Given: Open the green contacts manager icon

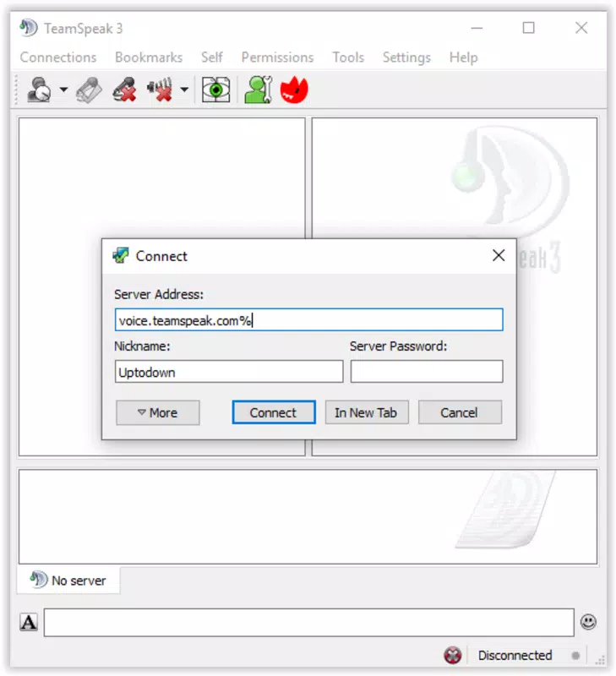Looking at the screenshot, I should tap(259, 90).
